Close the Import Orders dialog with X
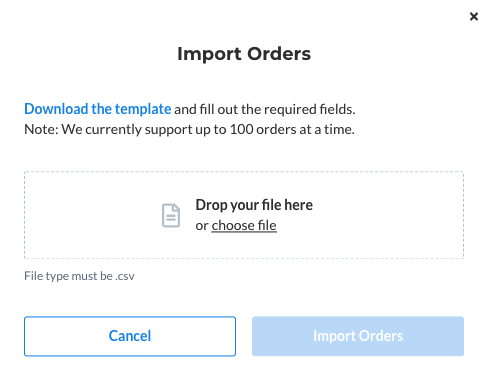 [x=474, y=16]
